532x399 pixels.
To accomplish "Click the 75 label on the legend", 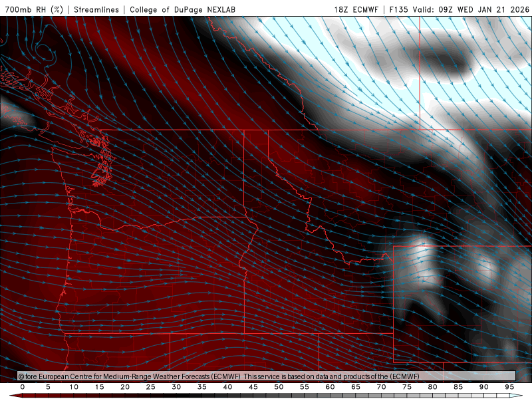I will pos(407,387).
